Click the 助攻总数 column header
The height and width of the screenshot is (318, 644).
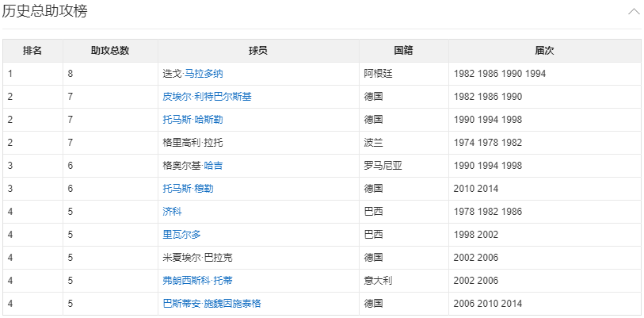tap(110, 51)
